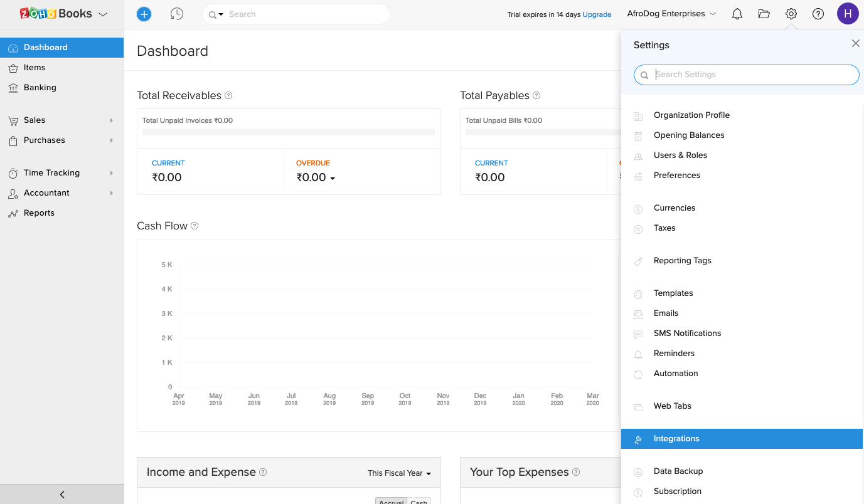Click the Current receivables amount
Viewport: 864px width, 504px height.
[x=167, y=177]
